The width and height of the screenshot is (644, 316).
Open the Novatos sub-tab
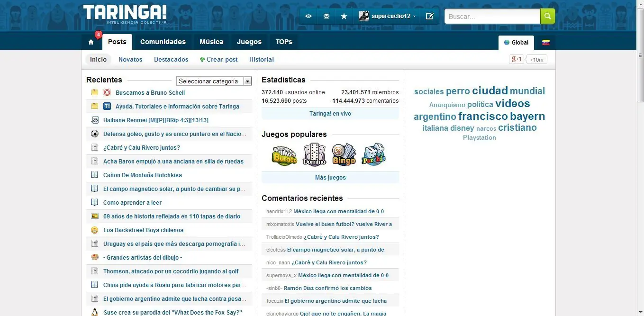[130, 59]
